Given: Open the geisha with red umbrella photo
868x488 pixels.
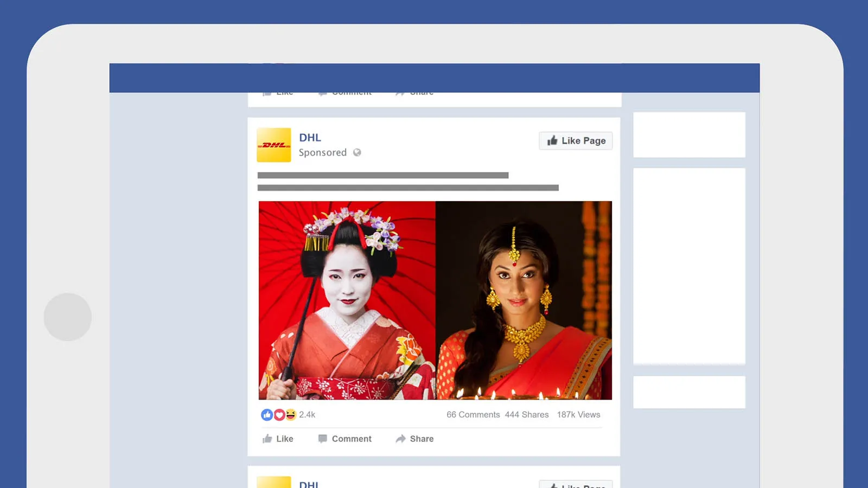Looking at the screenshot, I should point(347,300).
